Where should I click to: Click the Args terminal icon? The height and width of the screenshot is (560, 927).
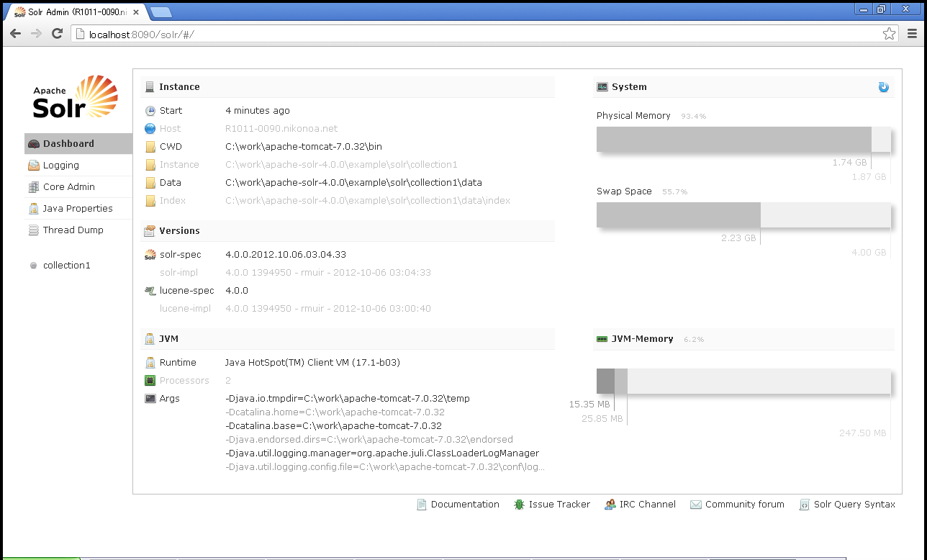pyautogui.click(x=150, y=399)
